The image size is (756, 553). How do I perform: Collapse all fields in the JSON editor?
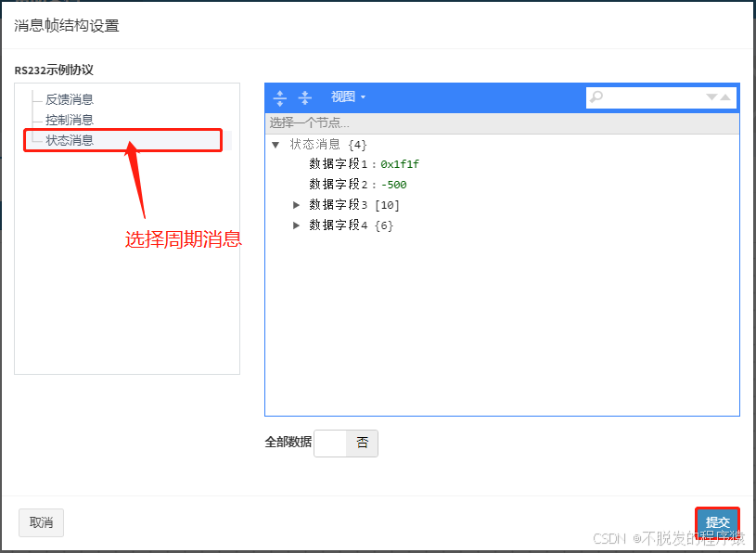coord(304,97)
